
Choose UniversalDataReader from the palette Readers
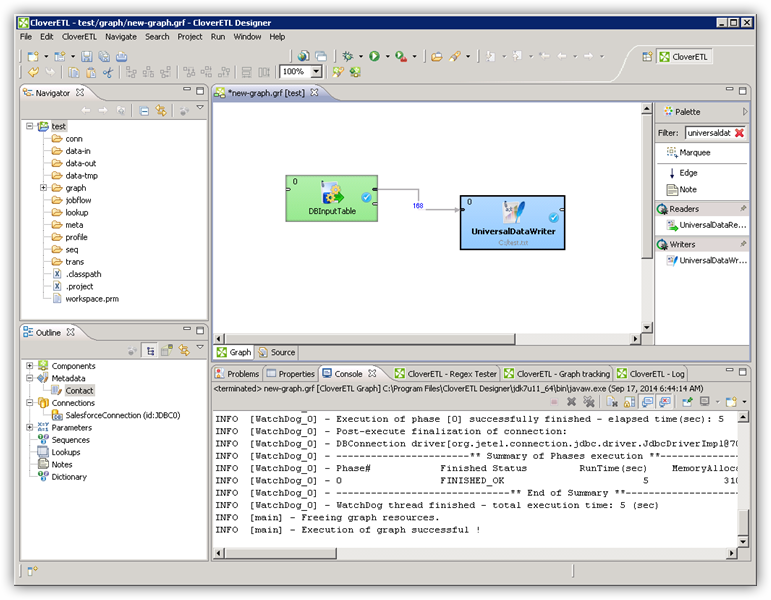tap(711, 226)
